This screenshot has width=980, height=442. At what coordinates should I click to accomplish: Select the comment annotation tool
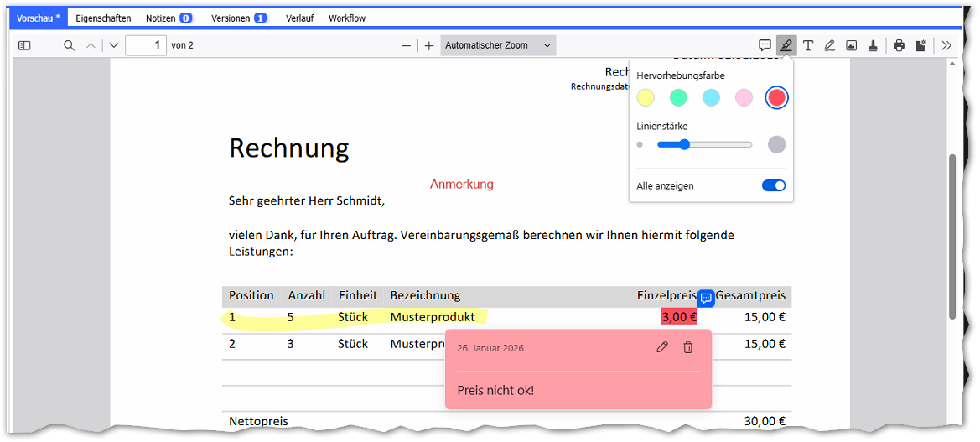[x=765, y=45]
